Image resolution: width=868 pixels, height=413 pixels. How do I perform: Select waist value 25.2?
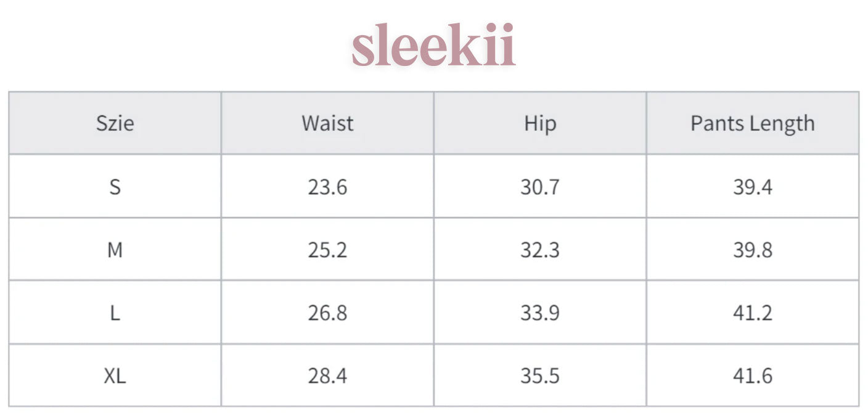(327, 250)
